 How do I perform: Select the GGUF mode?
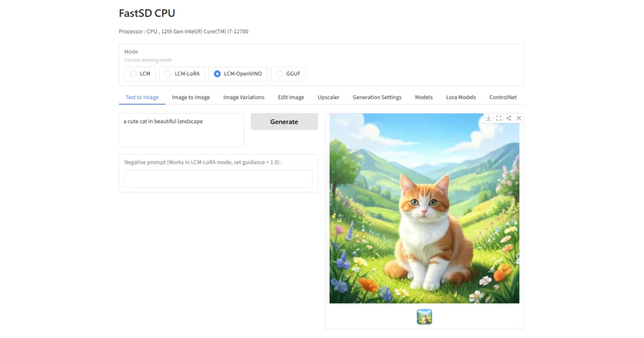coord(288,74)
